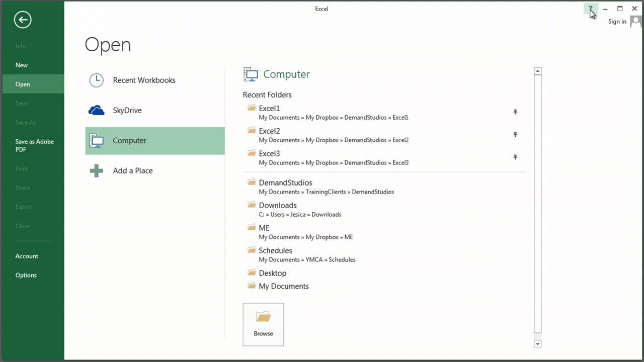Click the back arrow to exit Backstage
Screen dimensions: 644x362
pos(23,20)
